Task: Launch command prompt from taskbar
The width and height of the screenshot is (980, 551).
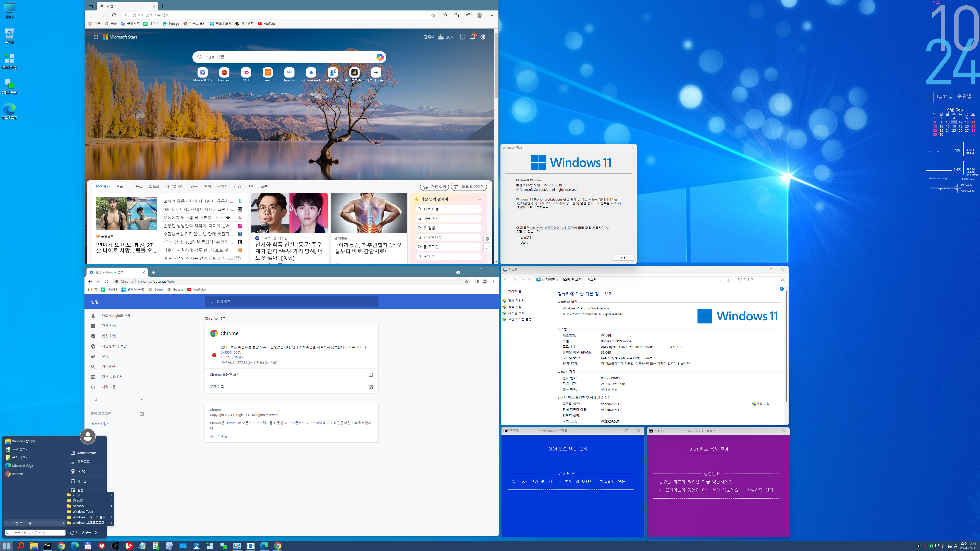Action: (x=47, y=546)
